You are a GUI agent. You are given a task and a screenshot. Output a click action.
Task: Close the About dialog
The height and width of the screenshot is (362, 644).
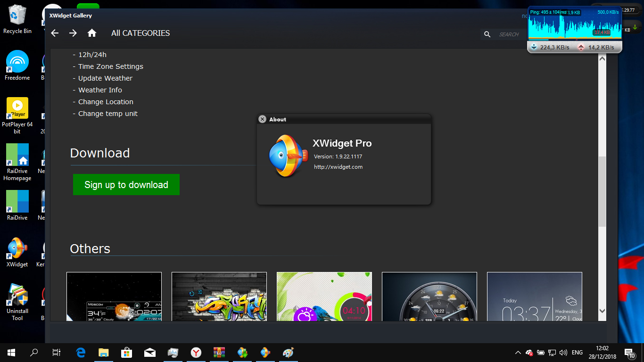point(263,119)
